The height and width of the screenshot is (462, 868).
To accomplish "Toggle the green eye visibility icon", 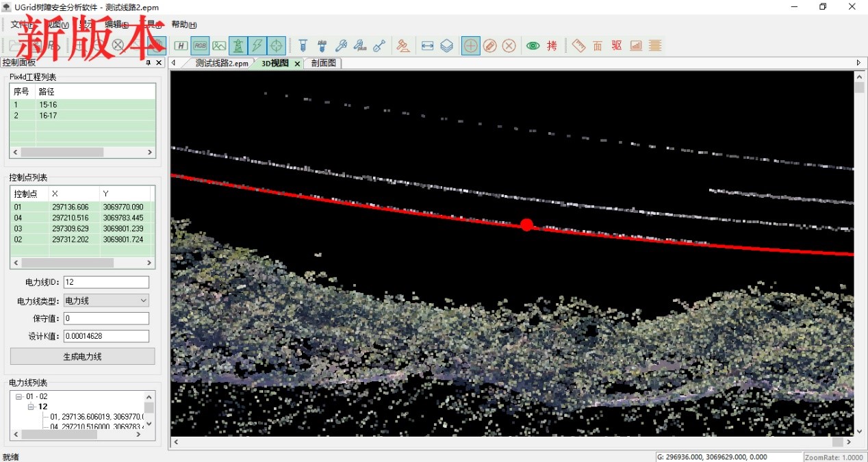I will click(533, 46).
